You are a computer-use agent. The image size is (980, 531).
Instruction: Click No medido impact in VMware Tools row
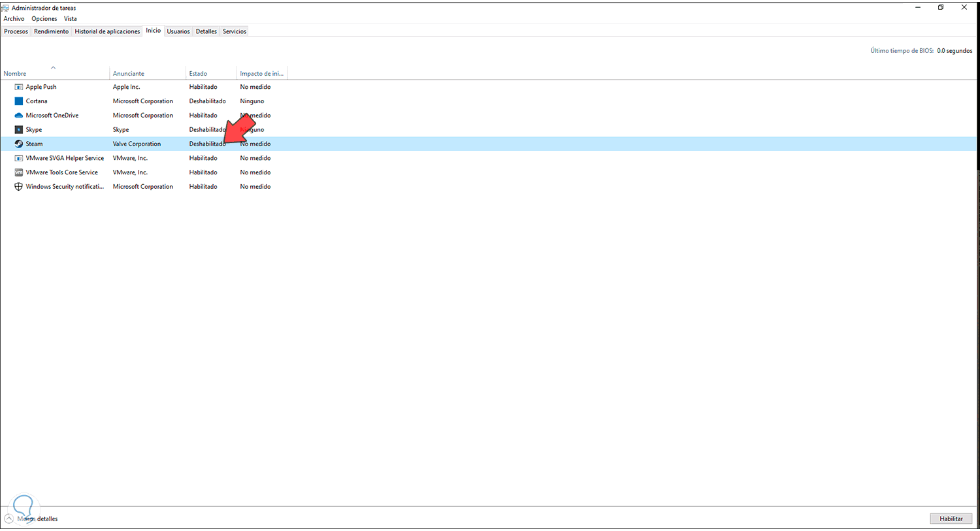click(x=255, y=172)
